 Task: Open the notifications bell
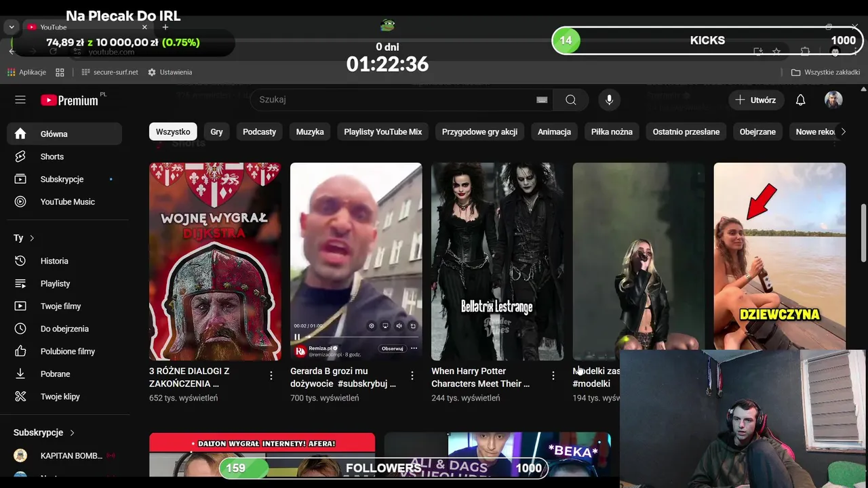coord(800,100)
